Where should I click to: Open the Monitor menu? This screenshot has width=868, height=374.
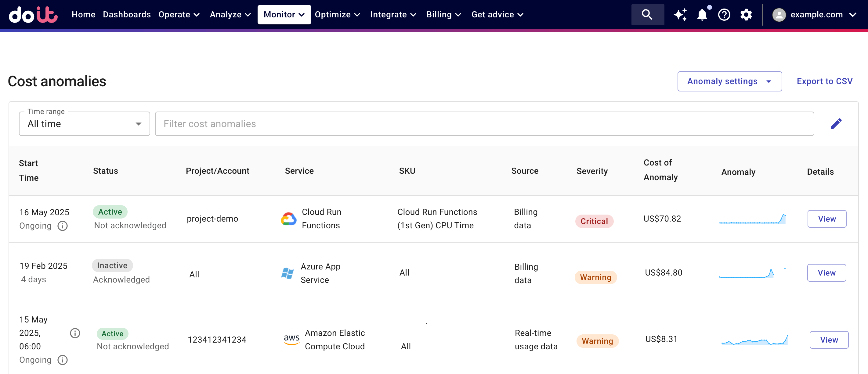[x=284, y=14]
